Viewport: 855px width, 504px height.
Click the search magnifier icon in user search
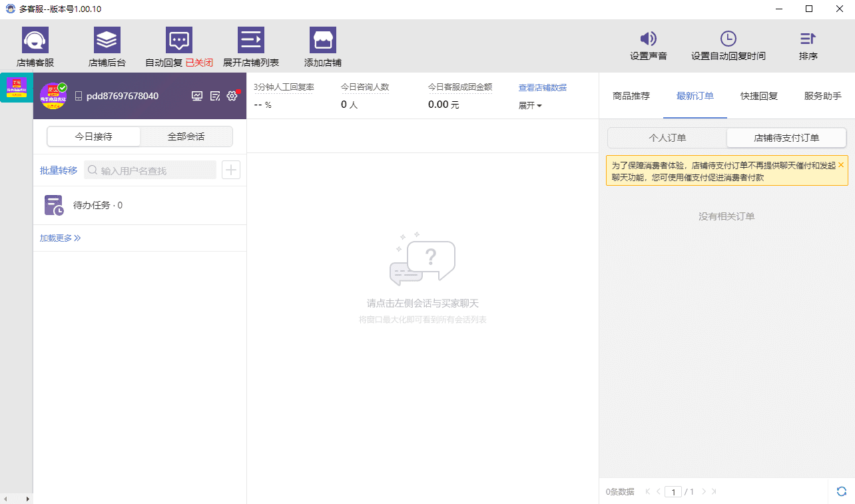93,170
